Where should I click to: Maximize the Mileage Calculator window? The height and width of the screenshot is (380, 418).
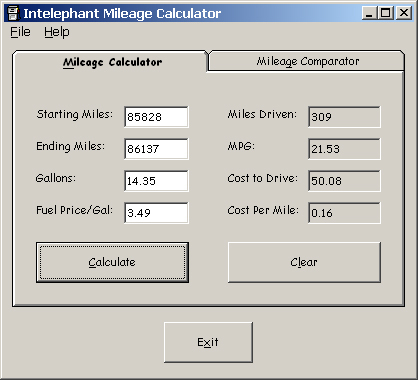386,13
